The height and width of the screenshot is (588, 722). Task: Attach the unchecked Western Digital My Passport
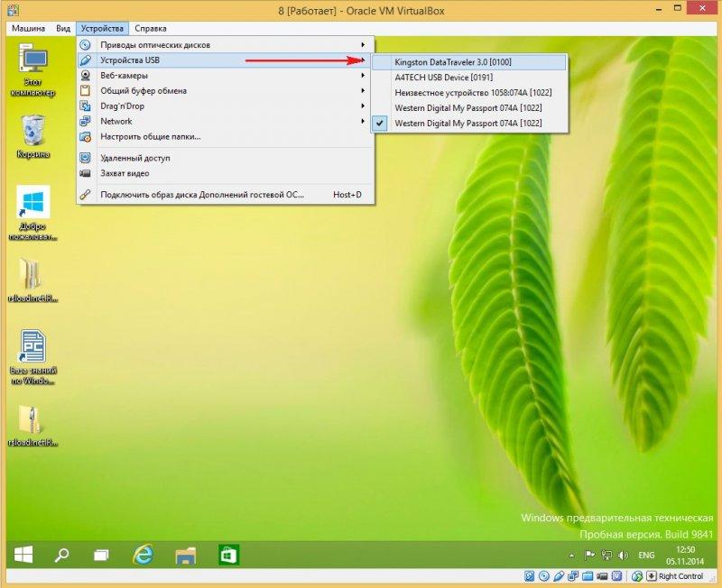pyautogui.click(x=469, y=108)
